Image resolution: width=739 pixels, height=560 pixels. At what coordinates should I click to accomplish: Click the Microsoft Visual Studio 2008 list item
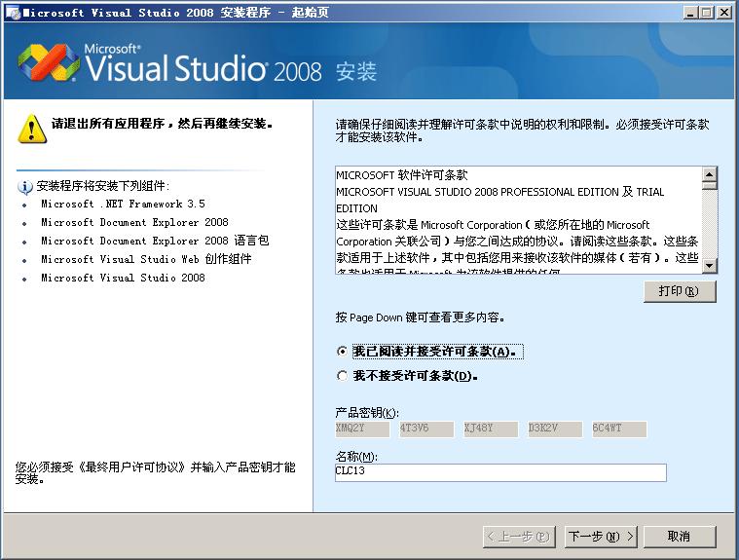[x=123, y=278]
